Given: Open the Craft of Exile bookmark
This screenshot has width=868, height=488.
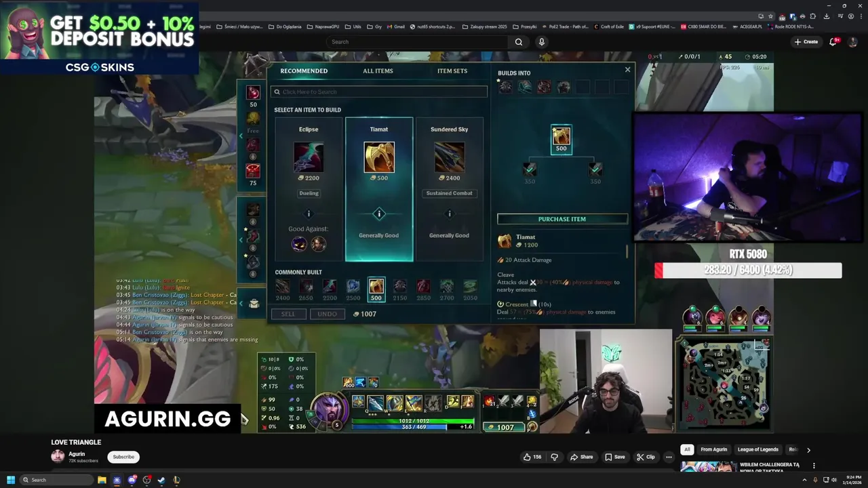Looking at the screenshot, I should point(608,26).
